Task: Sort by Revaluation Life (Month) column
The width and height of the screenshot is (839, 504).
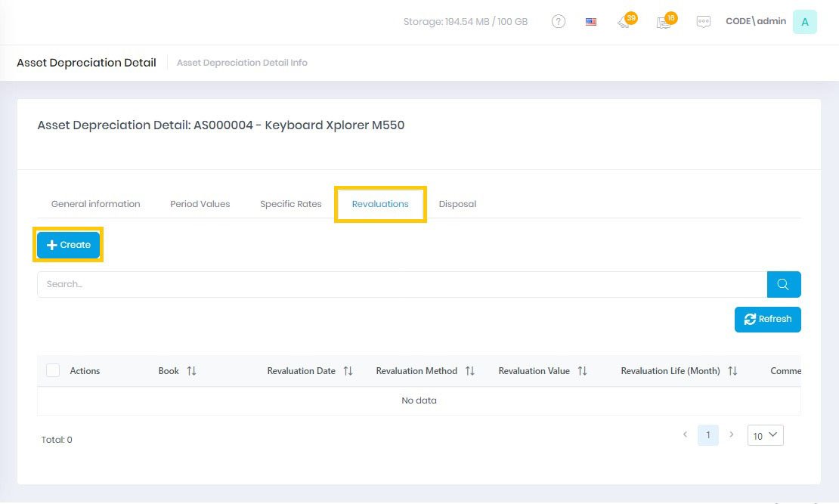Action: pyautogui.click(x=732, y=371)
